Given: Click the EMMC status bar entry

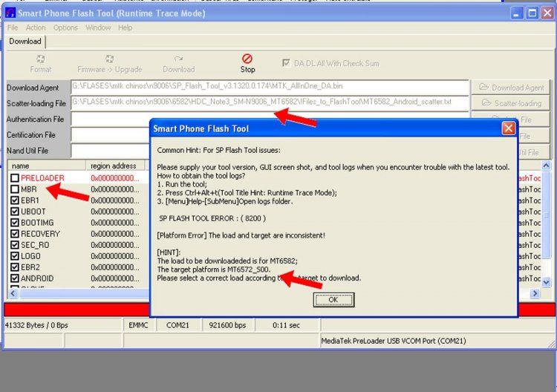Looking at the screenshot, I should click(x=138, y=325).
